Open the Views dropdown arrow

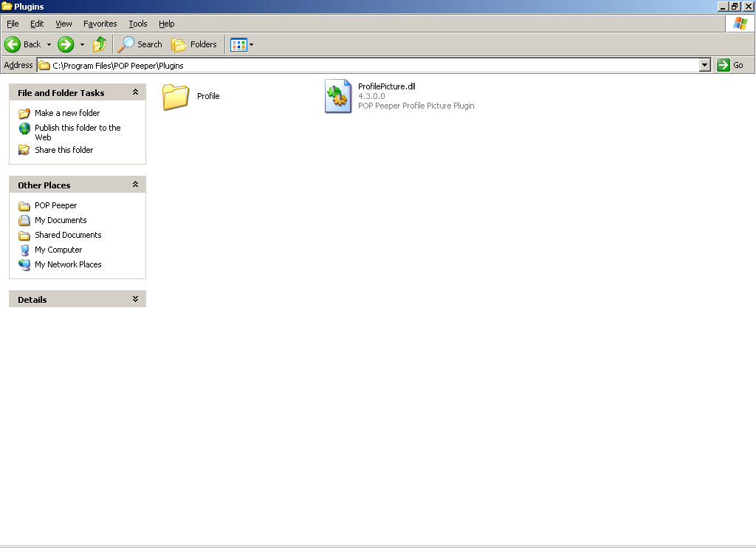coord(251,45)
